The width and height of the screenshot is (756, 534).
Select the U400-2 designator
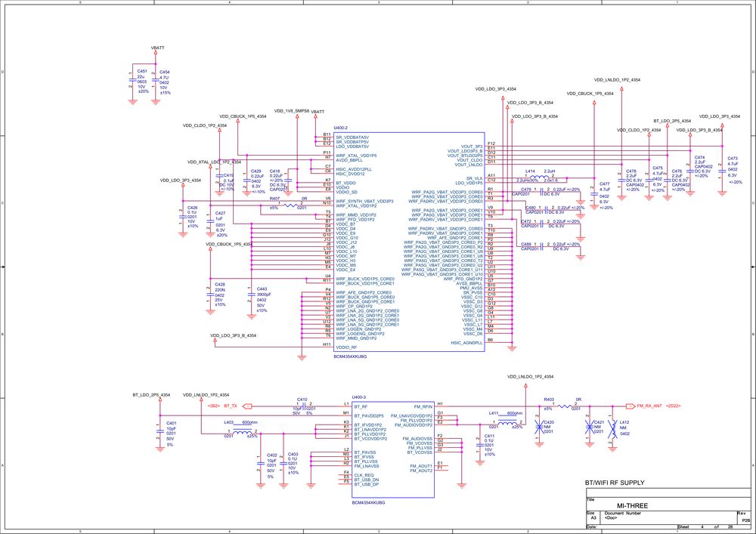pos(340,128)
